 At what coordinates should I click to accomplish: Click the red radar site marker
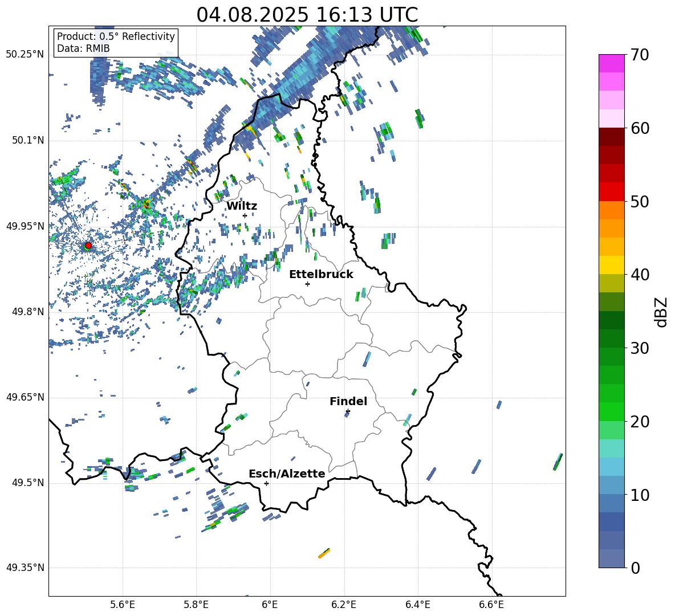pos(88,246)
